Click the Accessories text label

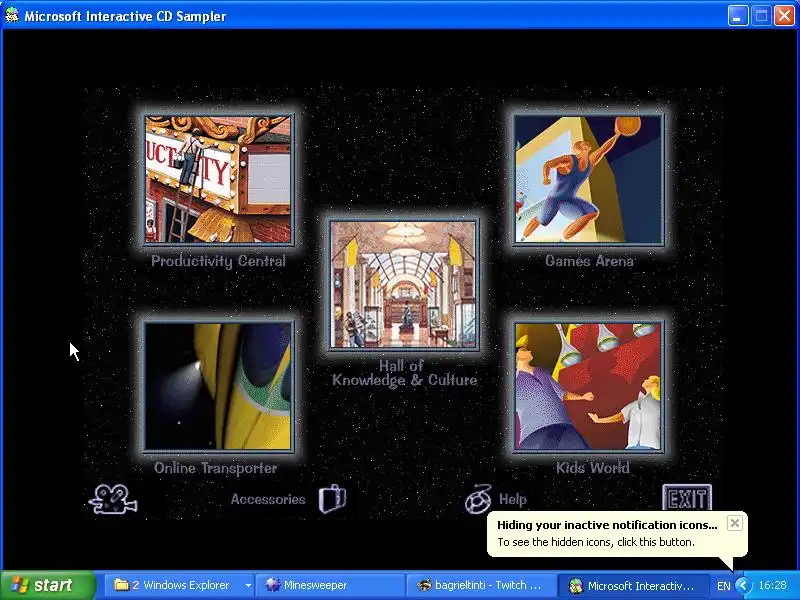click(268, 499)
